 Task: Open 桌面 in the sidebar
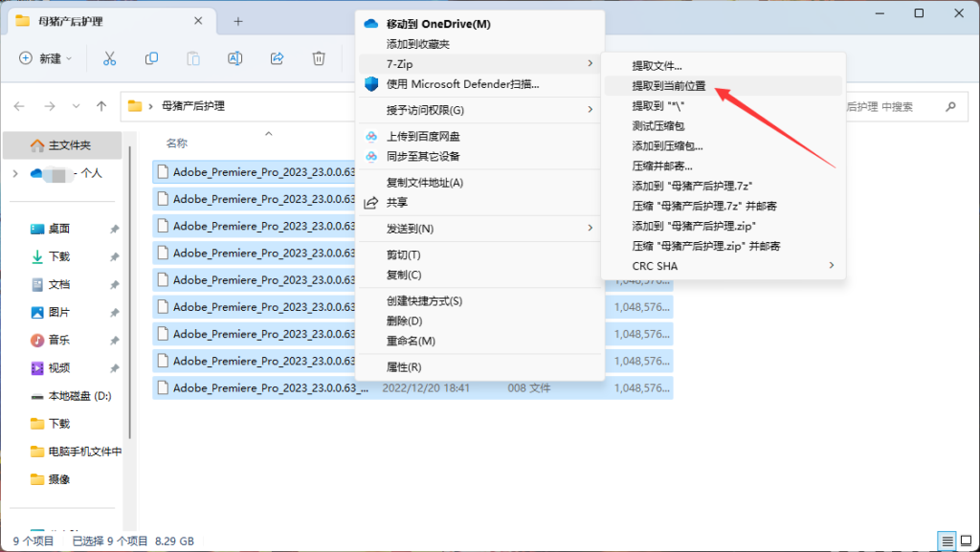tap(59, 230)
